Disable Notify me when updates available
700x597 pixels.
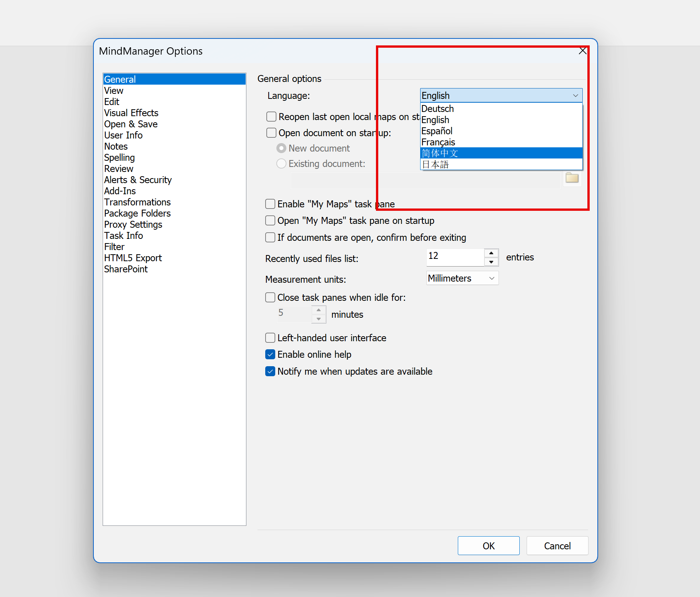(x=270, y=371)
